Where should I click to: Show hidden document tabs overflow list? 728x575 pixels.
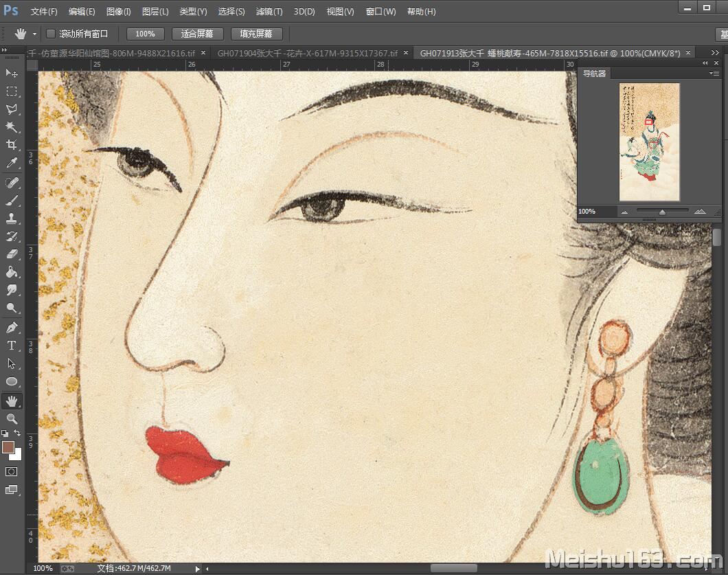pyautogui.click(x=714, y=53)
